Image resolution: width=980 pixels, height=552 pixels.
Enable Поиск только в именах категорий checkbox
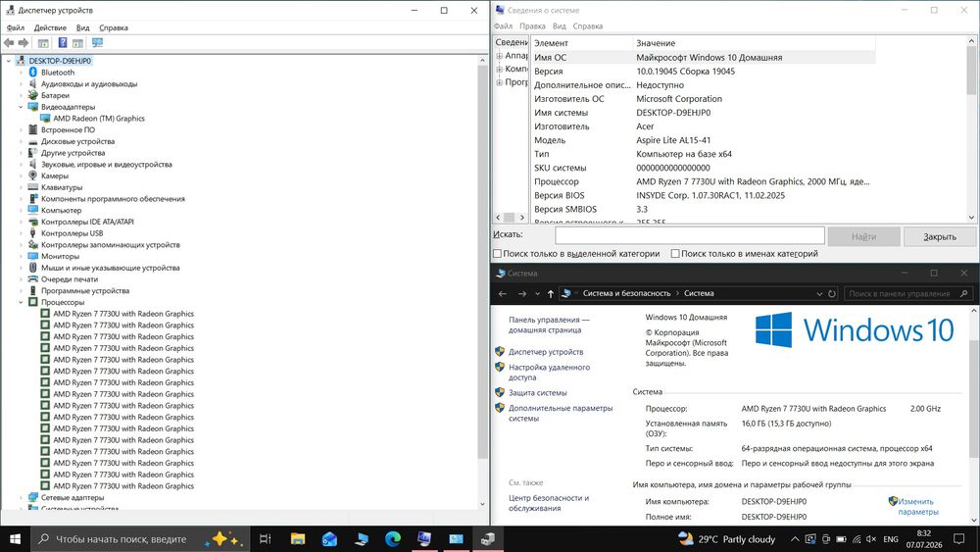point(675,254)
